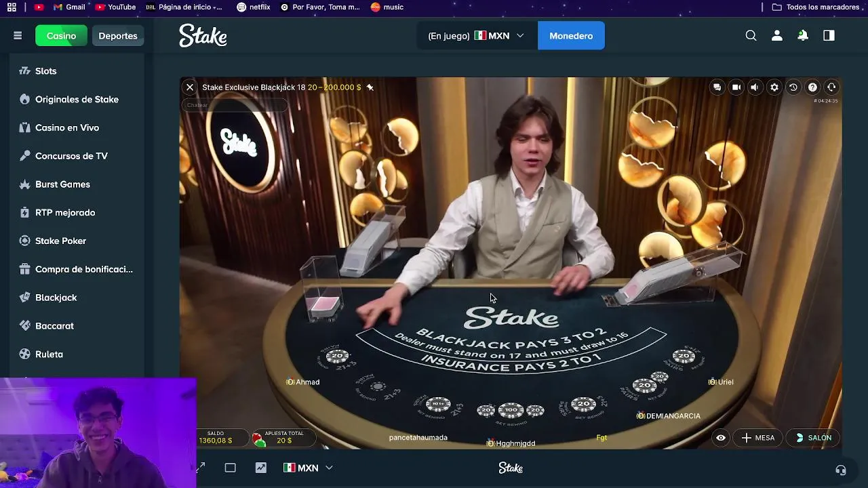The width and height of the screenshot is (868, 488).
Task: Select Casino en Vivo in sidebar
Action: (67, 127)
